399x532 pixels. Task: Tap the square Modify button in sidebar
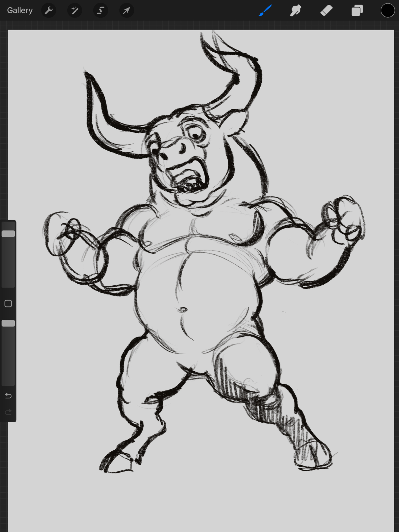(x=8, y=304)
